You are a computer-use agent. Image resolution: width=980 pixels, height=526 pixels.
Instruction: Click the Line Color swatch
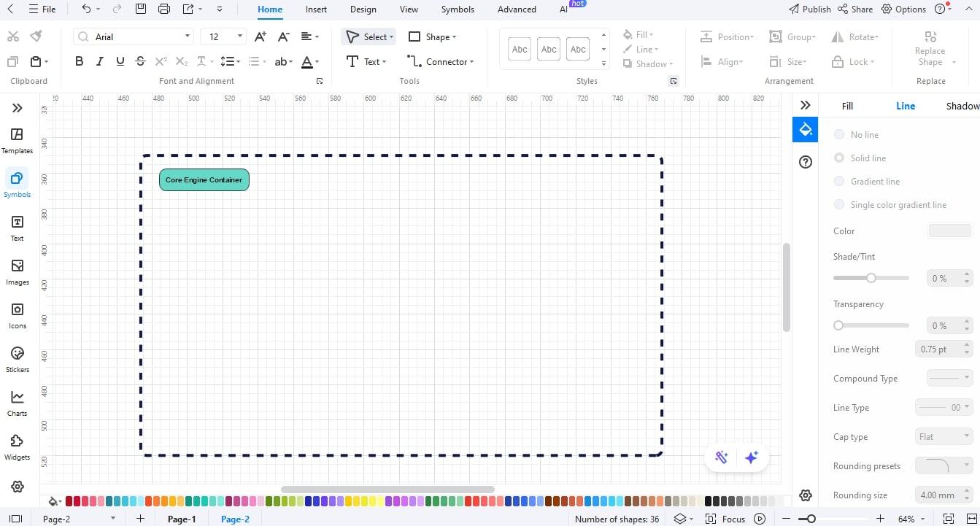tap(949, 231)
